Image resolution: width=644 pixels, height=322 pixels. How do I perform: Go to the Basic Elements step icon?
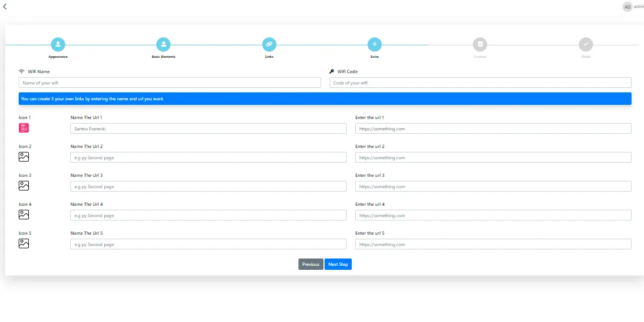click(163, 44)
